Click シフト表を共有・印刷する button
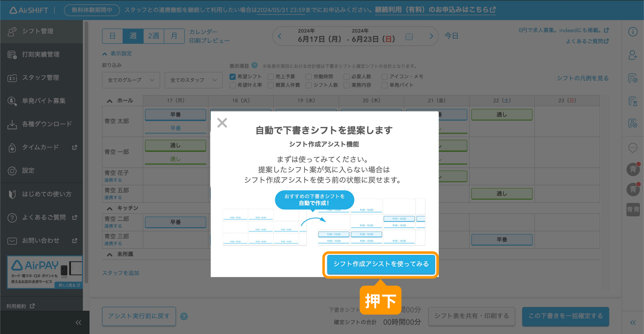644x334 pixels. pyautogui.click(x=472, y=316)
